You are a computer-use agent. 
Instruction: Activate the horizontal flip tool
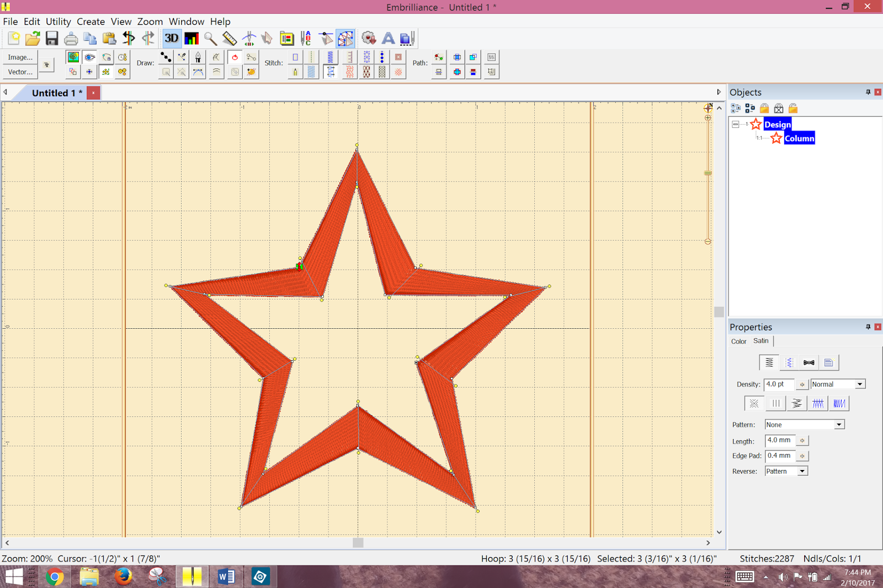[x=129, y=38]
